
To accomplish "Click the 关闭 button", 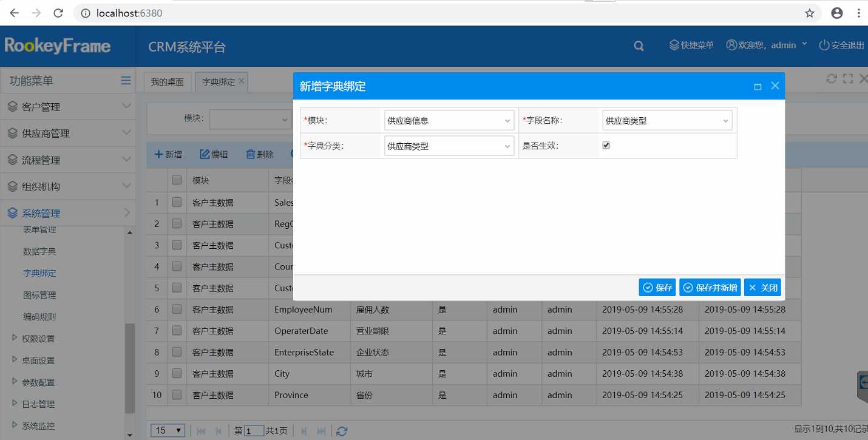I will 762,288.
